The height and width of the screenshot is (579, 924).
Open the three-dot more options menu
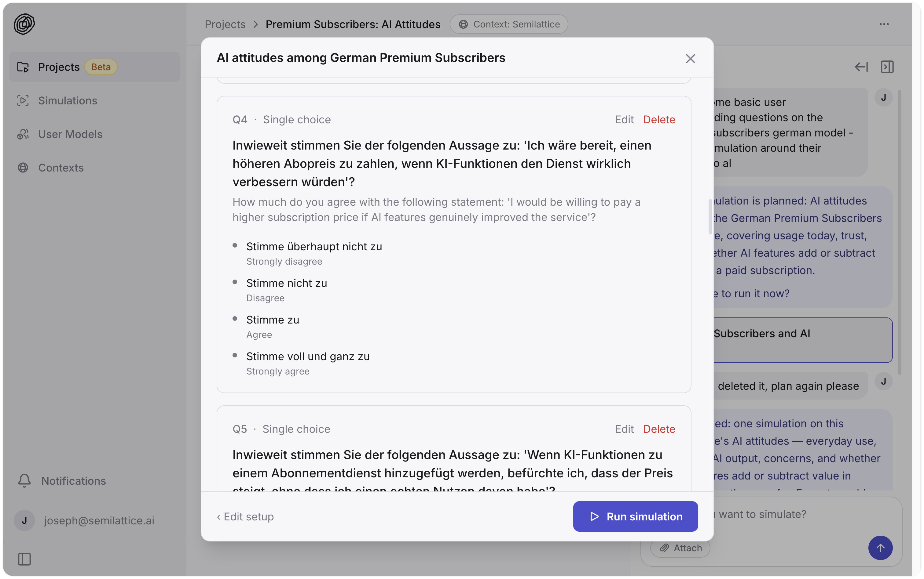click(884, 24)
